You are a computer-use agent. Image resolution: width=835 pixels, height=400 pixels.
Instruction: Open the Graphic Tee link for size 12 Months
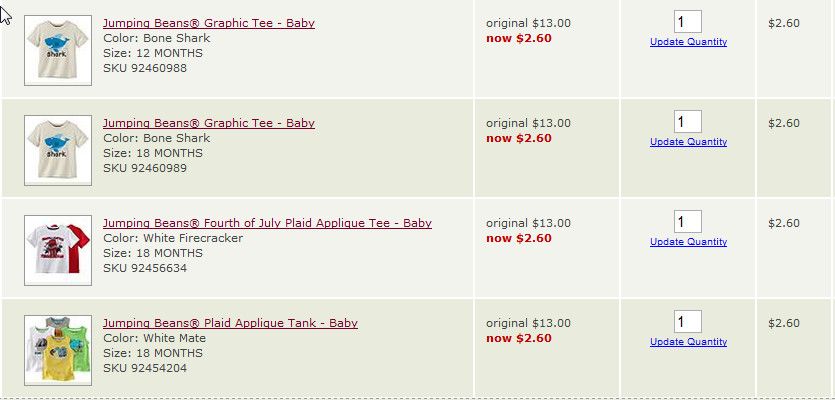coord(208,23)
